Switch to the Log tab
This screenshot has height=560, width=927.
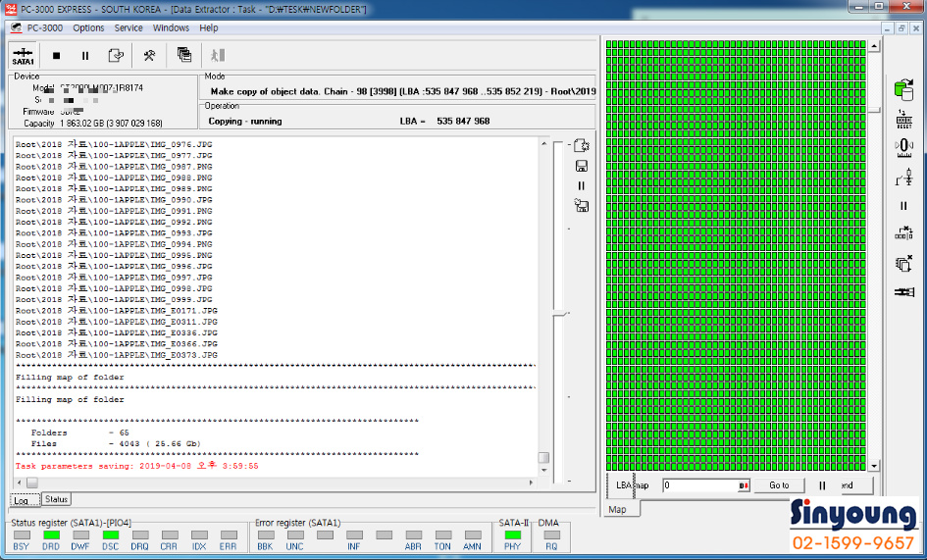tap(25, 499)
